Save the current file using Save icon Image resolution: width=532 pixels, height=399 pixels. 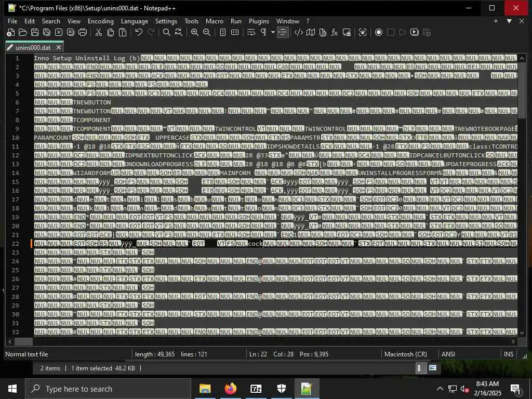click(x=35, y=33)
